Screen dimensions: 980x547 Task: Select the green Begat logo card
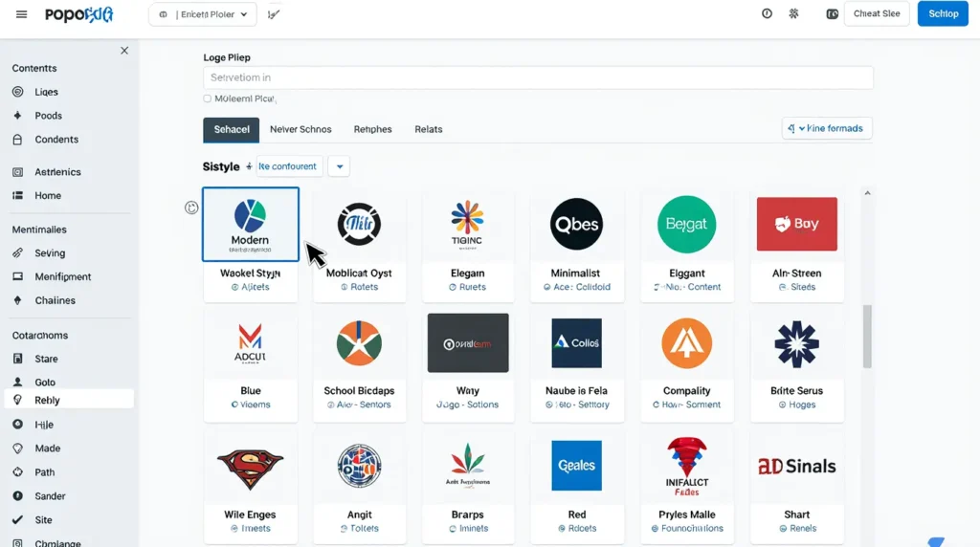(686, 246)
